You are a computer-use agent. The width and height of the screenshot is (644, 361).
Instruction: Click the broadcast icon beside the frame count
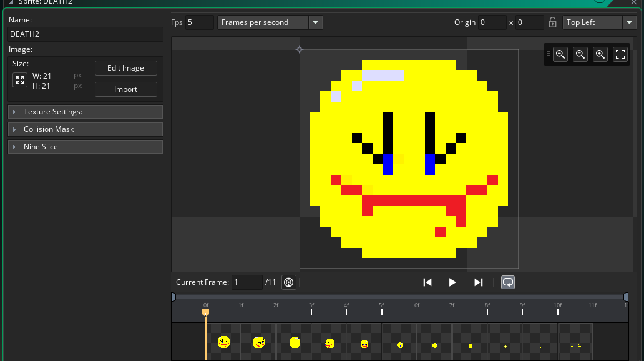pos(288,282)
